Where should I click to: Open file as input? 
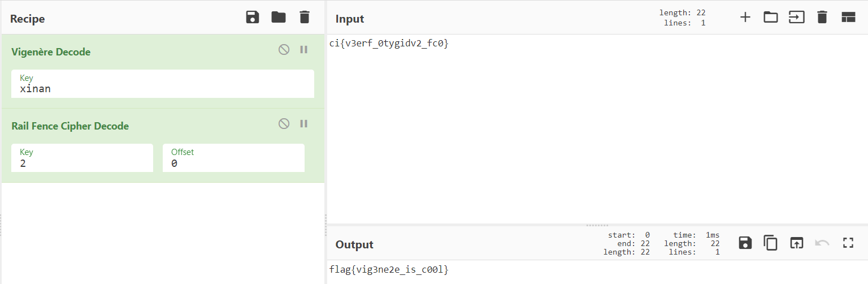(x=796, y=18)
